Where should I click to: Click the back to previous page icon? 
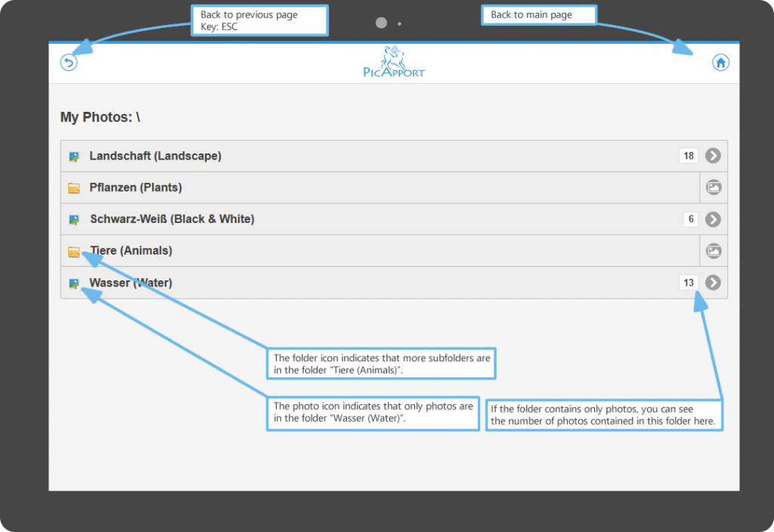pos(69,63)
